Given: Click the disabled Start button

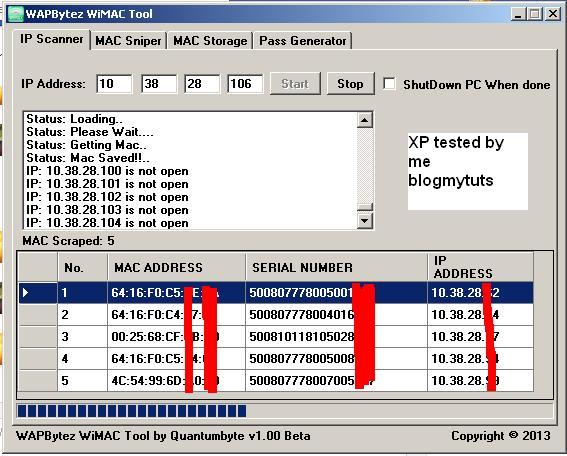Looking at the screenshot, I should click(x=295, y=84).
